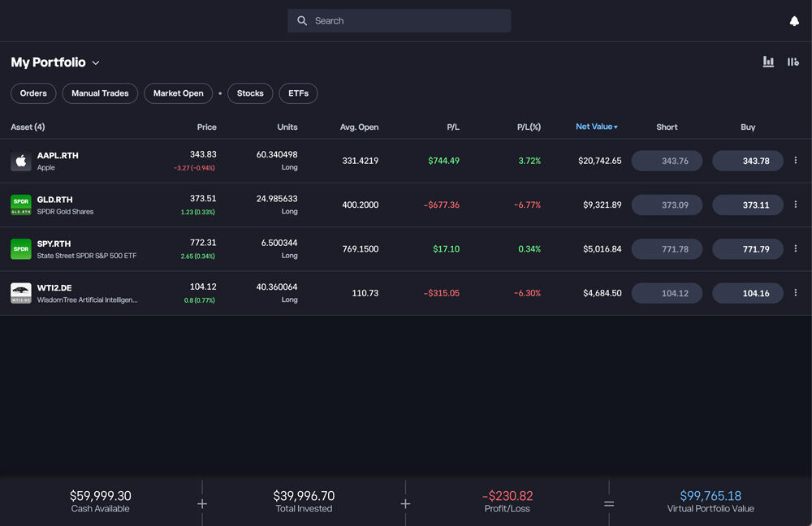Toggle the Orders filter chip
812x526 pixels.
click(33, 93)
